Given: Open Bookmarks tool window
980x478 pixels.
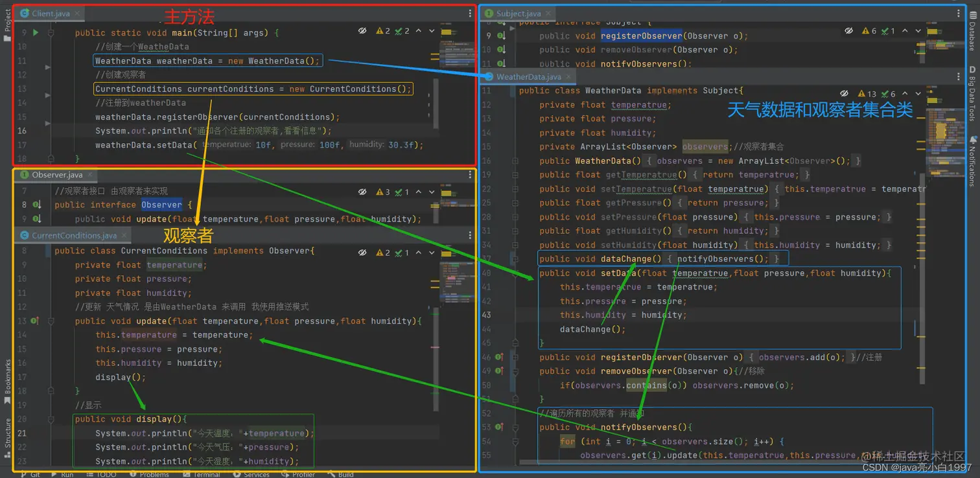Looking at the screenshot, I should click(x=7, y=382).
